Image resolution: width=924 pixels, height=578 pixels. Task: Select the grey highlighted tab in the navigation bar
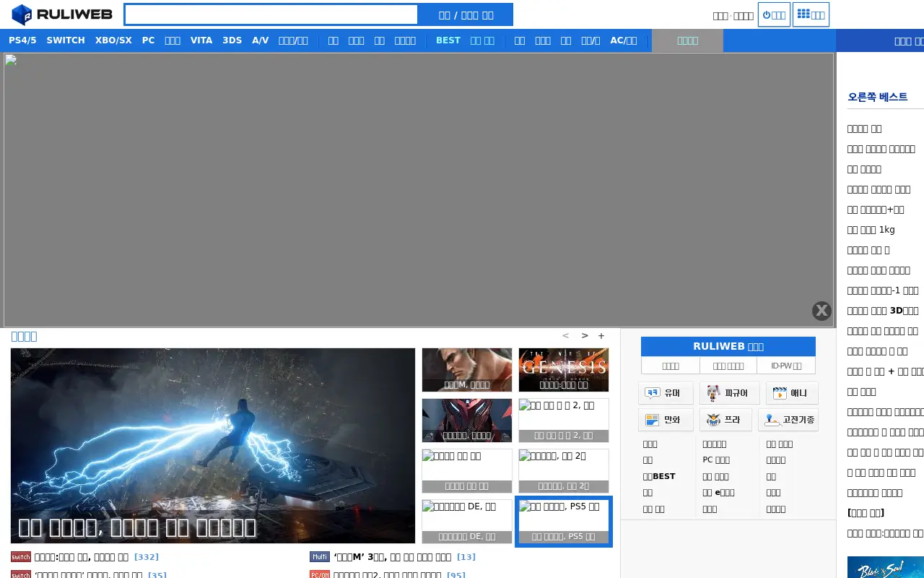(x=687, y=40)
